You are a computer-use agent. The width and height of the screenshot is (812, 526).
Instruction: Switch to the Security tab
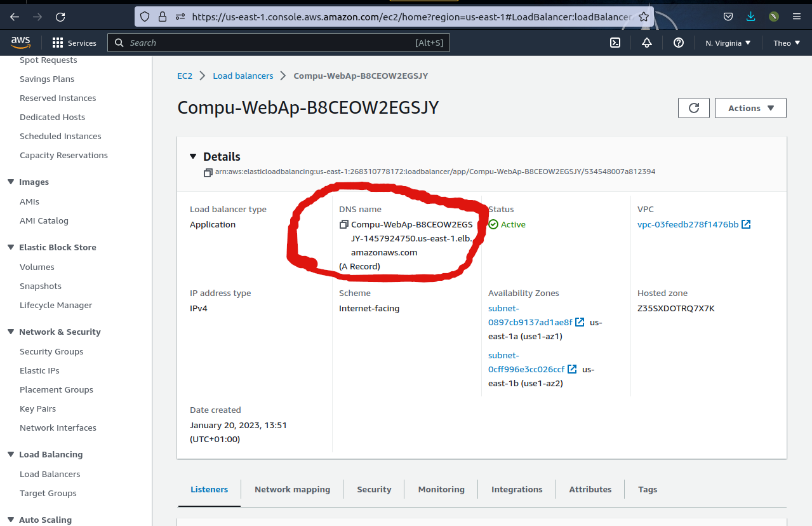coord(374,489)
